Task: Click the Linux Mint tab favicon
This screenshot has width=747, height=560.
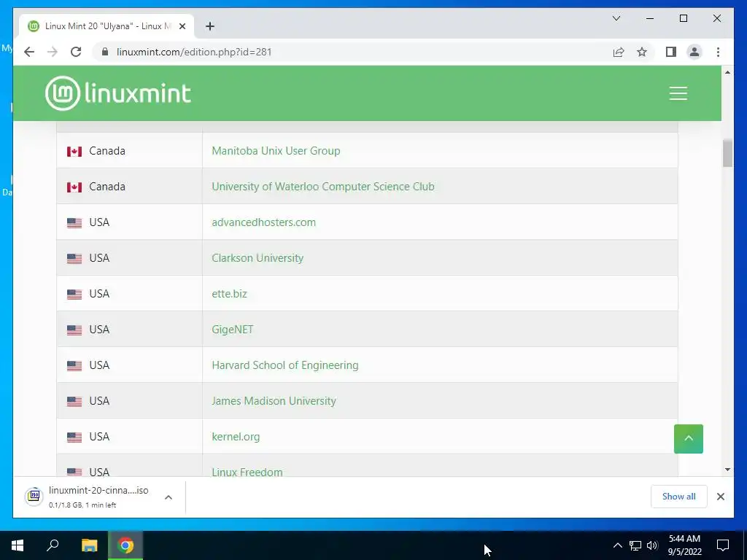Action: coord(34,26)
